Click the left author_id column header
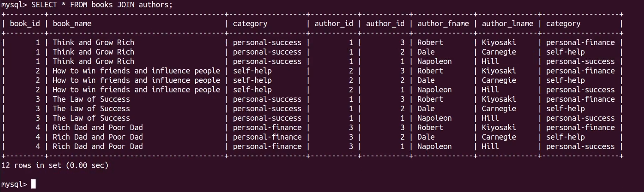This screenshot has width=644, height=192. click(334, 24)
